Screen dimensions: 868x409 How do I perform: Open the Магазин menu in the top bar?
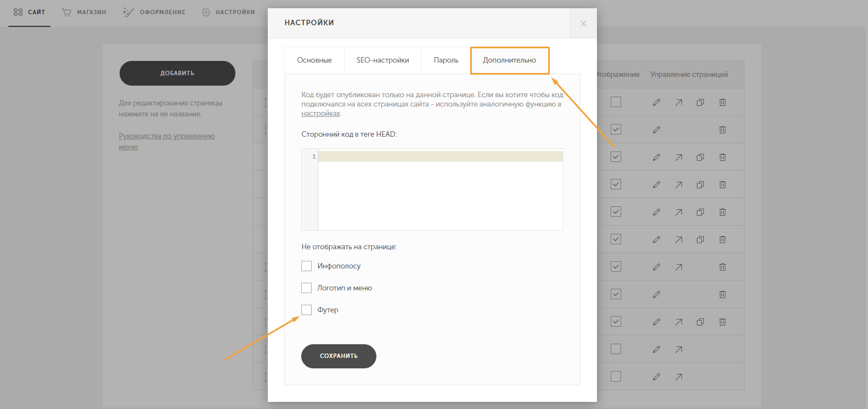[x=84, y=12]
